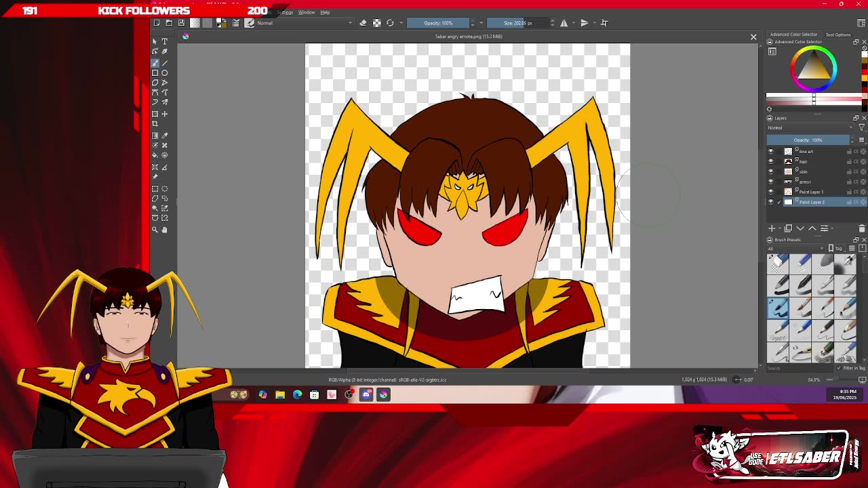The height and width of the screenshot is (488, 868).
Task: Duplicate the selected layer
Action: 788,228
